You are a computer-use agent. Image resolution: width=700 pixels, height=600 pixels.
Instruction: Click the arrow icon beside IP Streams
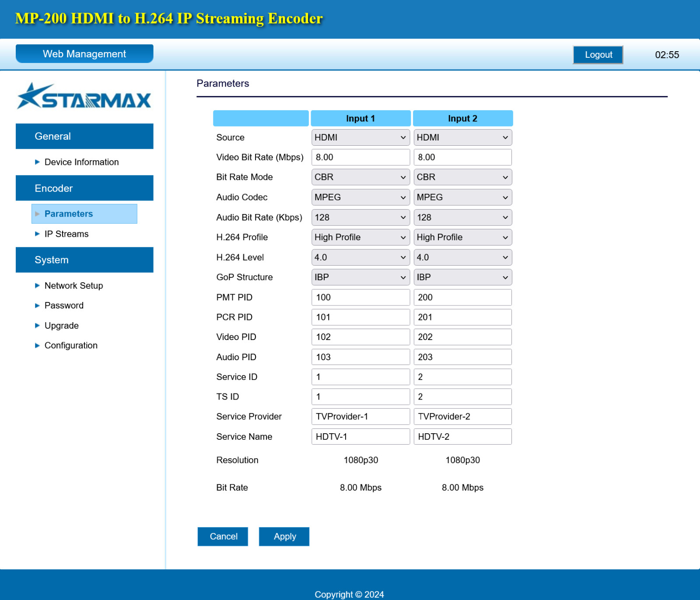(37, 234)
